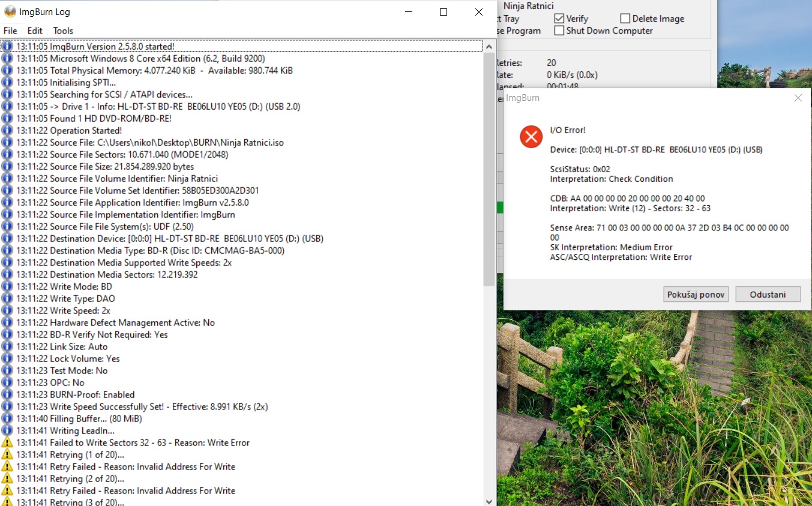Click info icon beside Found 1 HD DVD-ROM
812x506 pixels.
click(7, 118)
